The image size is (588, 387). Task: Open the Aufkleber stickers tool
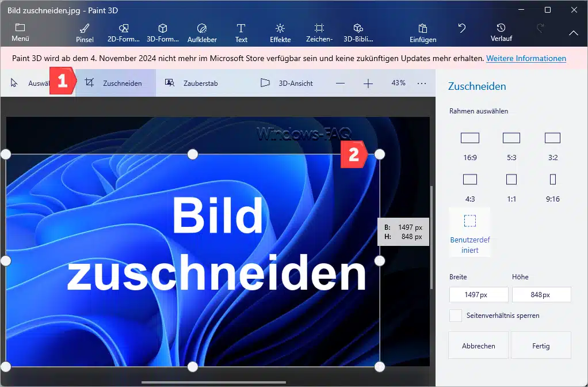pyautogui.click(x=202, y=33)
